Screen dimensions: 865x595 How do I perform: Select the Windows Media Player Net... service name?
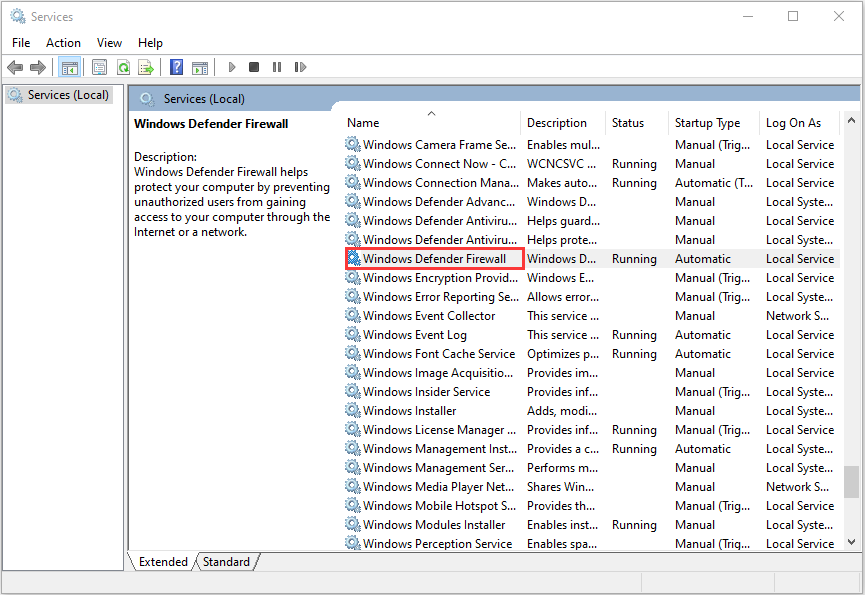[439, 487]
